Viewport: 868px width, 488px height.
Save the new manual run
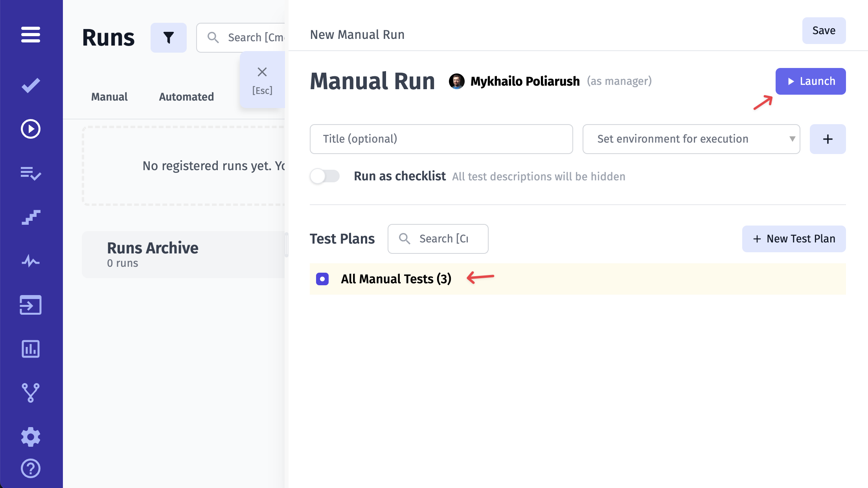[x=823, y=30]
